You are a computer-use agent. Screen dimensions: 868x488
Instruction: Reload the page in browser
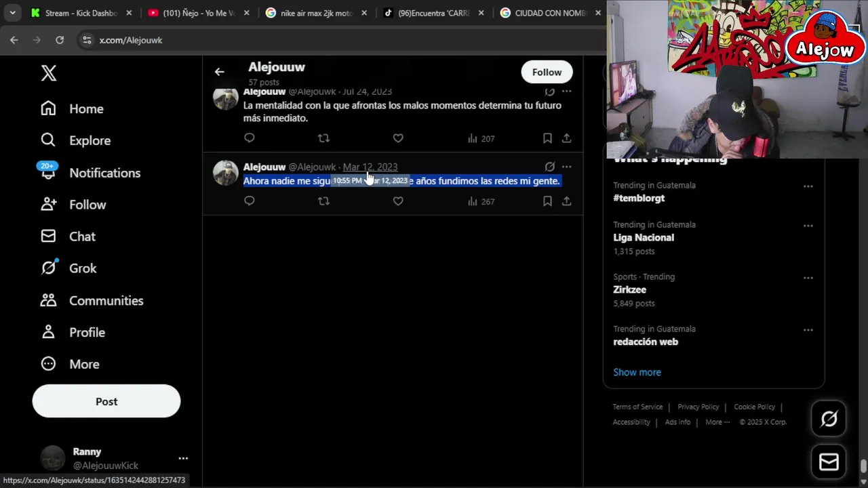pos(60,40)
